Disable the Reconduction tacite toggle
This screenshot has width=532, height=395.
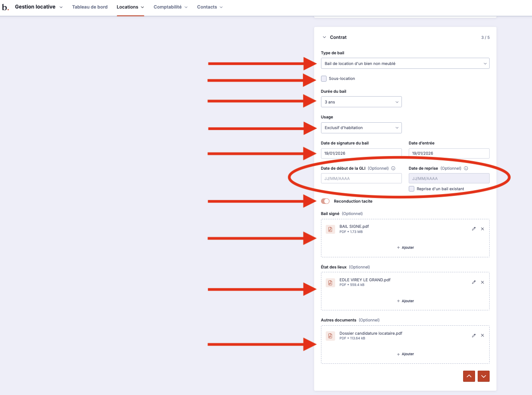[x=325, y=201]
